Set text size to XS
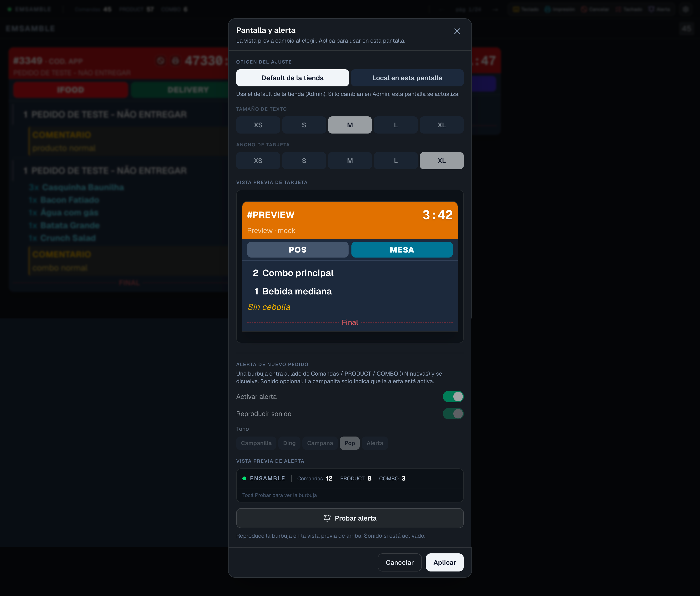 tap(258, 125)
